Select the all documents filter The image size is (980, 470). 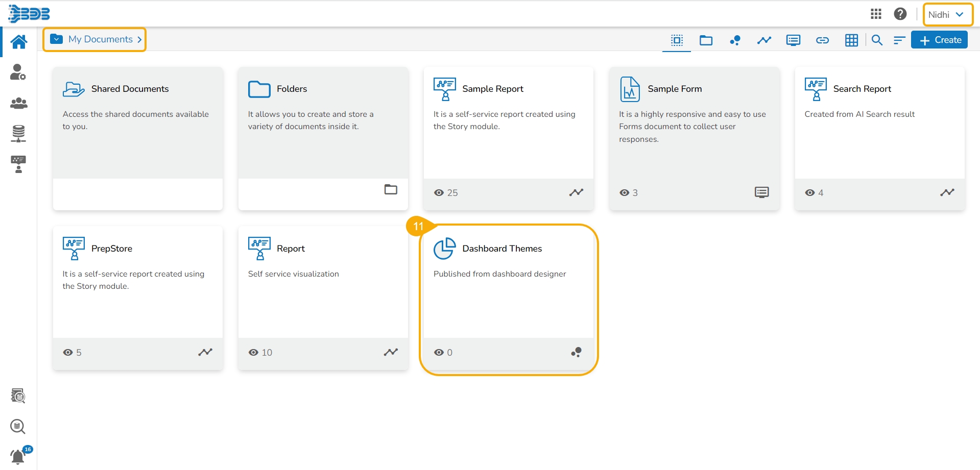677,40
